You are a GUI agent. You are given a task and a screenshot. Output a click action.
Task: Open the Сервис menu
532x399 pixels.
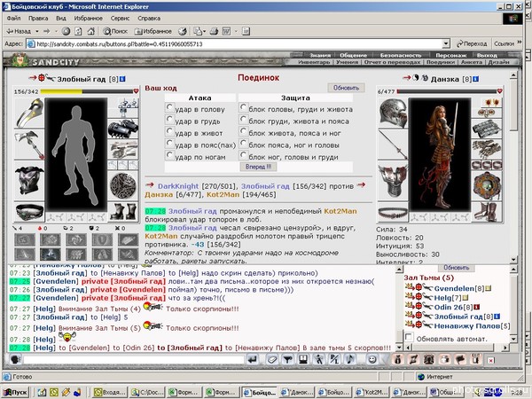tap(120, 19)
